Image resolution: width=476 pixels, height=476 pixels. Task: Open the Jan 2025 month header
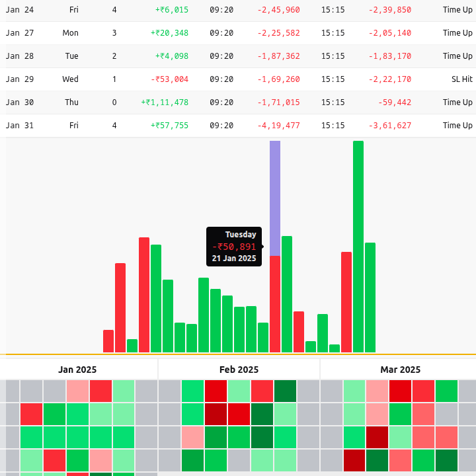click(77, 370)
